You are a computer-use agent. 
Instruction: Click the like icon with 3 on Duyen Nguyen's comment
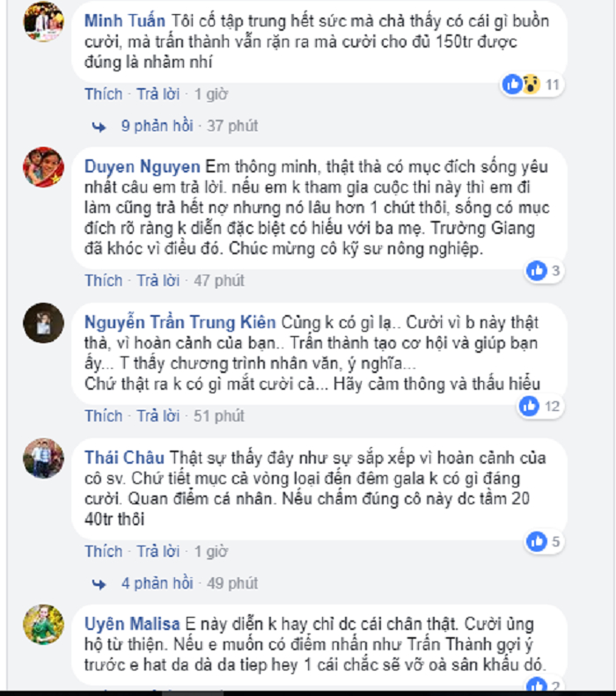pyautogui.click(x=537, y=270)
